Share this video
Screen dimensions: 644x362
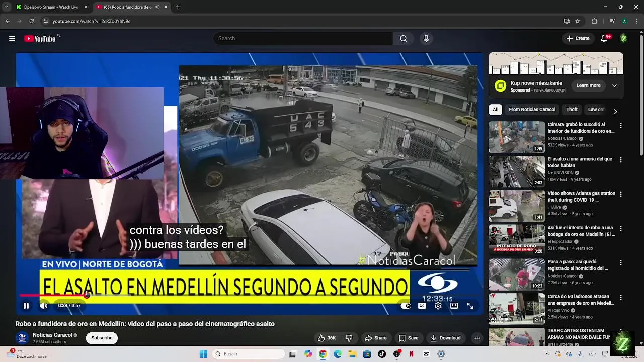point(376,338)
